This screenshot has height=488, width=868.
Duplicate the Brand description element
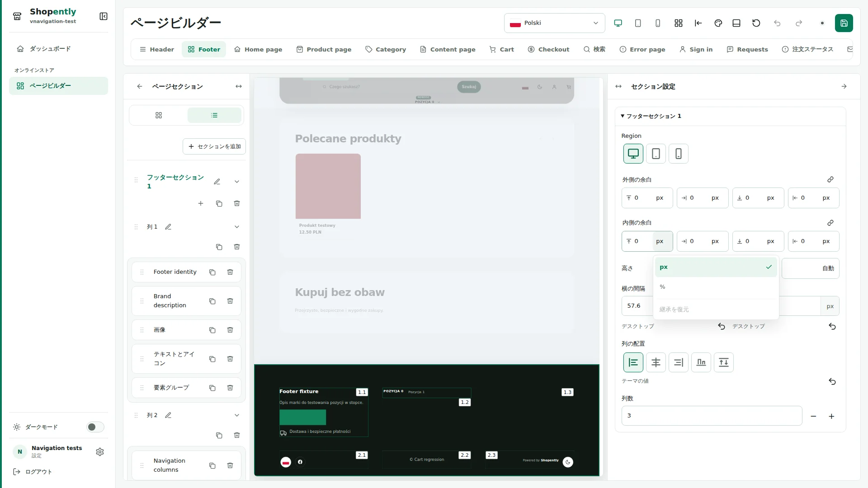pos(212,301)
